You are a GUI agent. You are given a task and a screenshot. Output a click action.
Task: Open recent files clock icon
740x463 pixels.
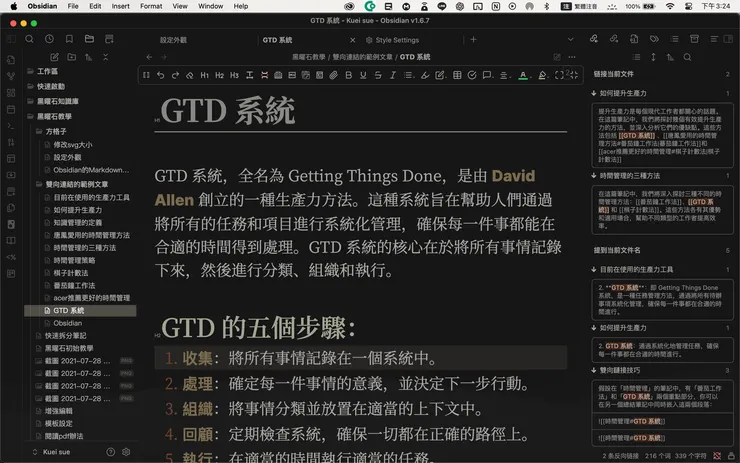[x=49, y=39]
